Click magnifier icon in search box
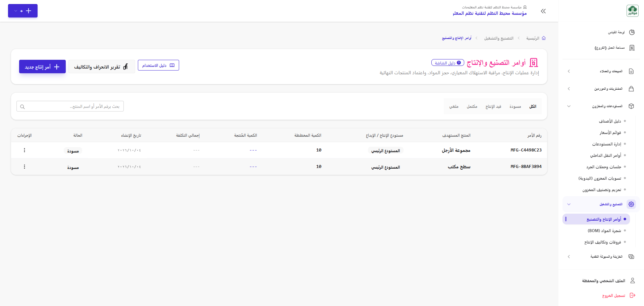644x306 pixels. coord(22,107)
